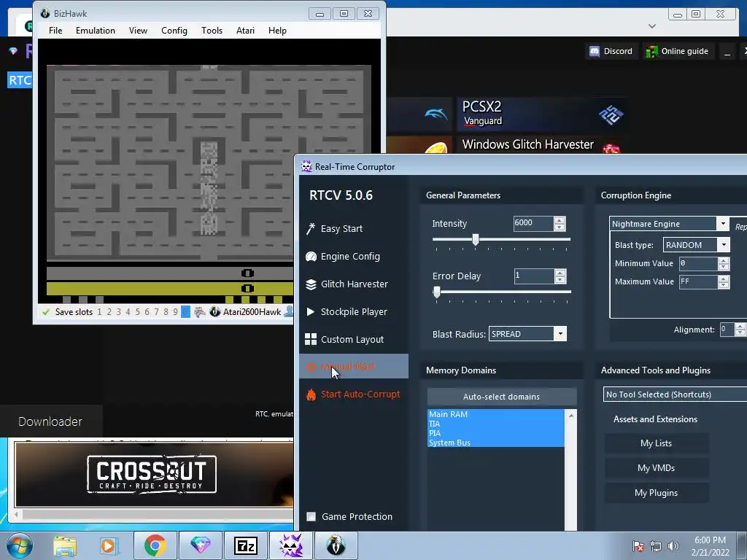Switch to Chrome in taskbar
Screen dimensions: 747x560
coord(155,545)
